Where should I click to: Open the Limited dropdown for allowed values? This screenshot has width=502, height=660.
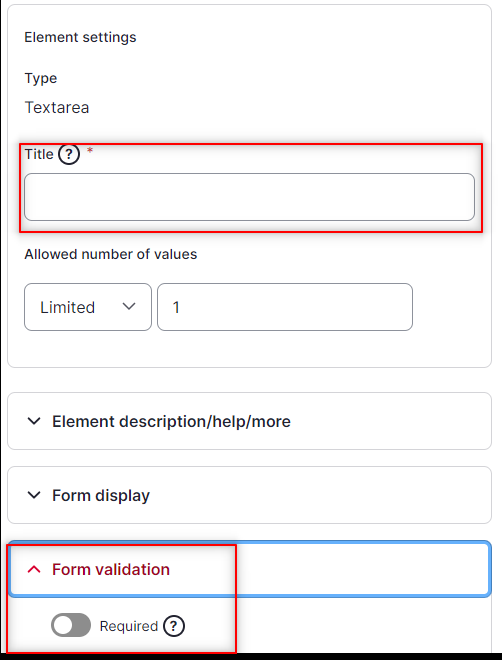pos(88,307)
